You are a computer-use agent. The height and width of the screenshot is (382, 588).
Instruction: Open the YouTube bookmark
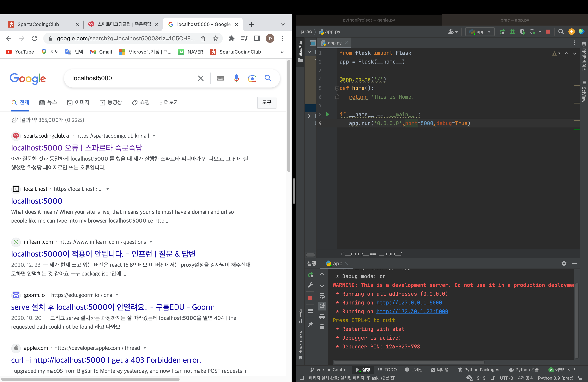tap(20, 52)
